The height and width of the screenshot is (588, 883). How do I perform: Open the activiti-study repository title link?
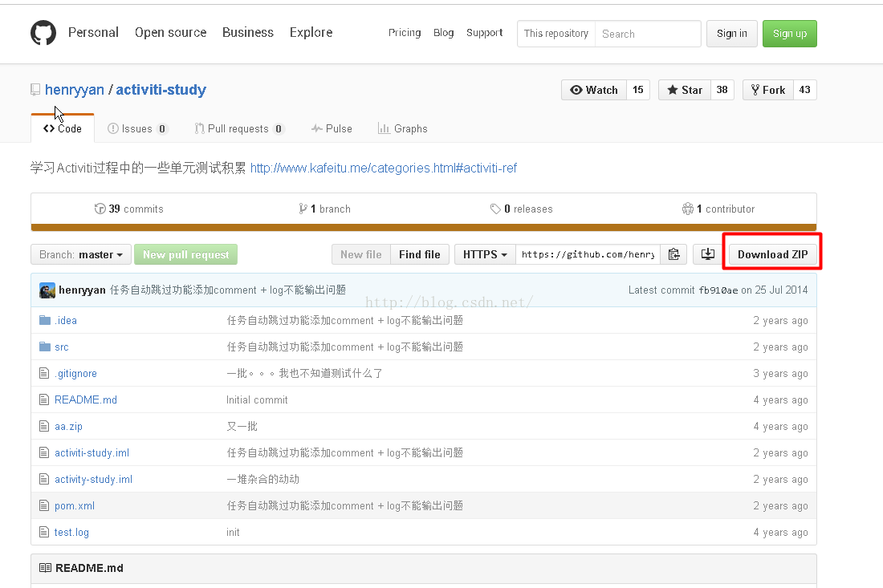[x=161, y=90]
